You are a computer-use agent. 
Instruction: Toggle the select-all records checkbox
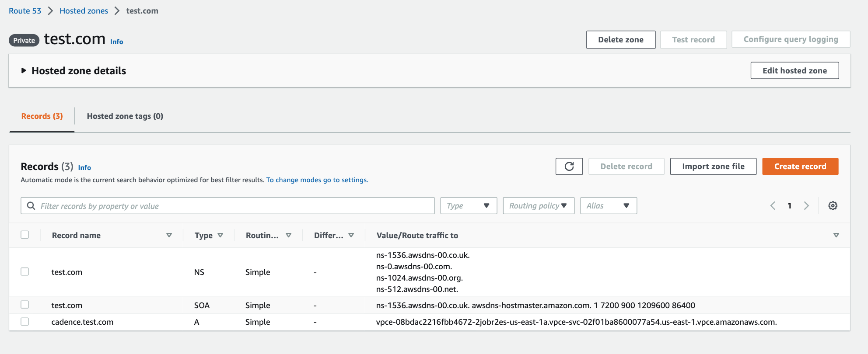click(25, 235)
